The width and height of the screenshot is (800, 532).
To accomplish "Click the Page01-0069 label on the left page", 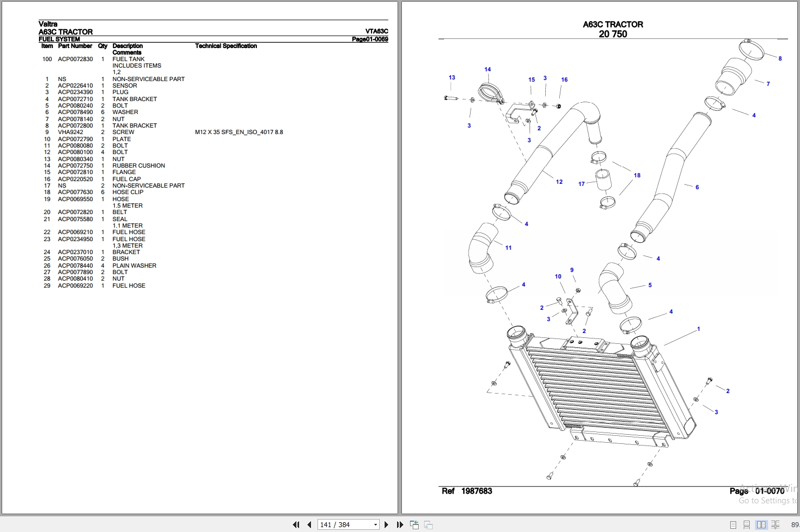I will click(x=370, y=39).
